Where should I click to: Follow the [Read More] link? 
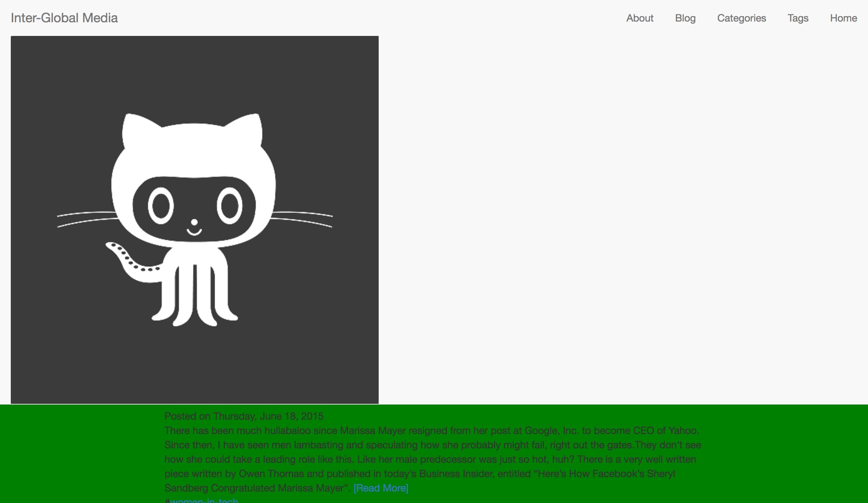tap(381, 488)
